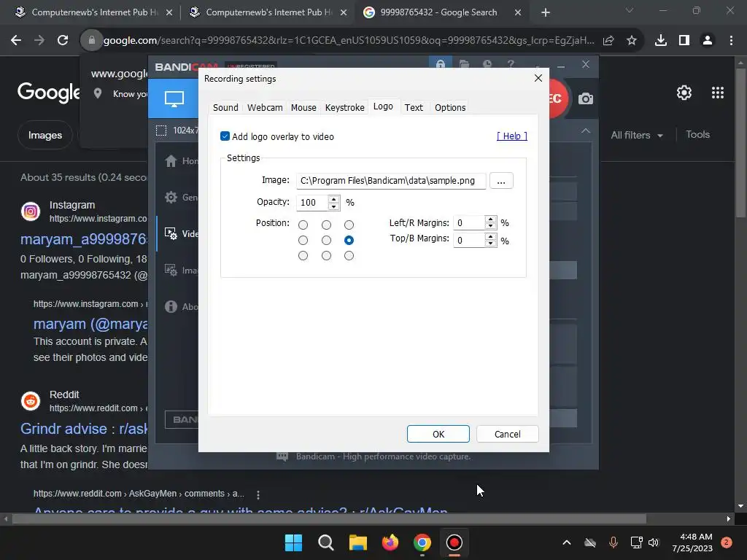Confirm settings with OK button
This screenshot has width=747, height=560.
pos(438,434)
